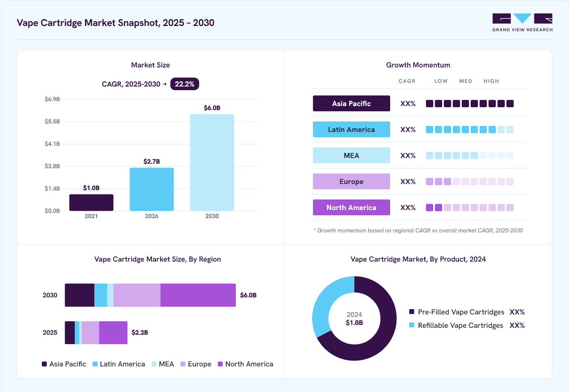569x392 pixels.
Task: Select the 2021 dark purple bar
Action: coord(91,202)
